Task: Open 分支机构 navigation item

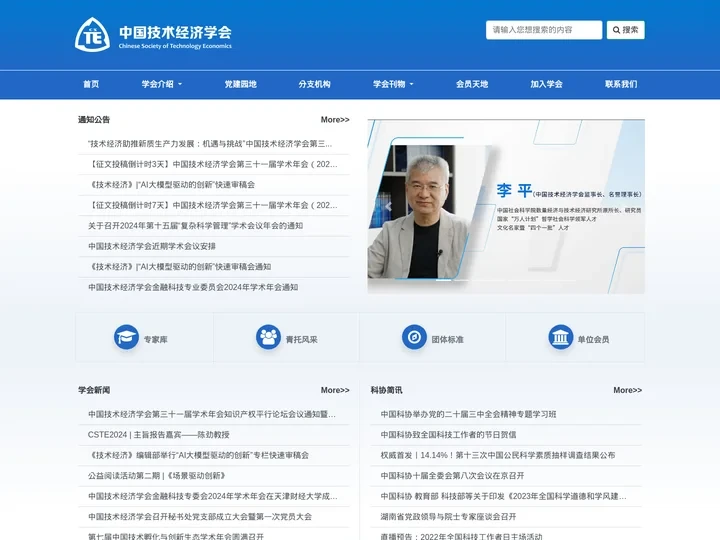Action: tap(315, 84)
